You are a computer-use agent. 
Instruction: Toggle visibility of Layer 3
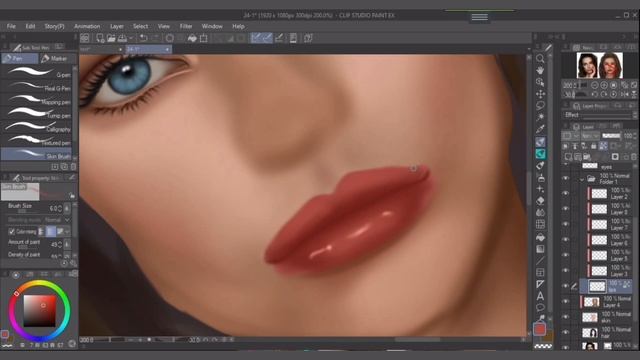566,270
